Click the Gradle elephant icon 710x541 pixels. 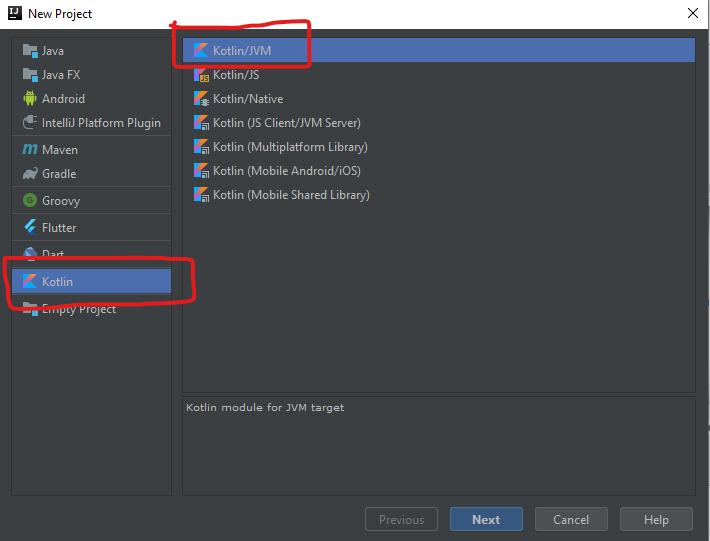pos(30,173)
